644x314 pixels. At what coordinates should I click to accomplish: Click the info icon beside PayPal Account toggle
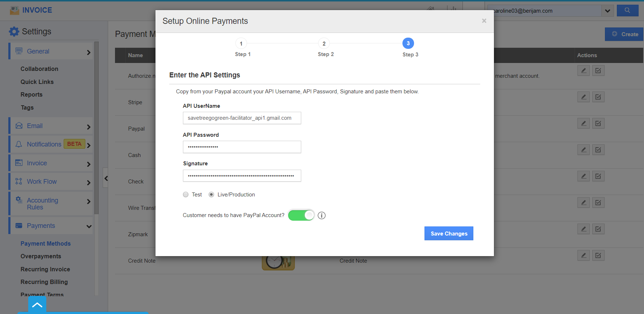pyautogui.click(x=321, y=216)
